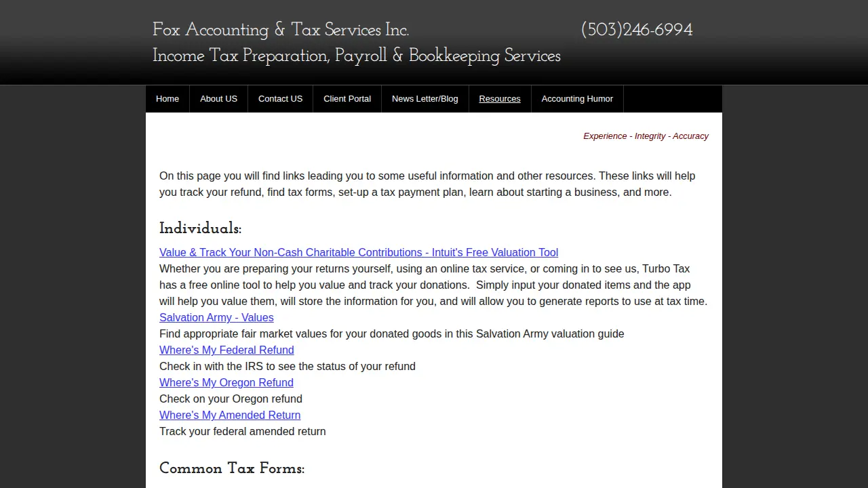Click the 'On this page you will find' intro paragraph
868x488 pixels.
pyautogui.click(x=427, y=184)
